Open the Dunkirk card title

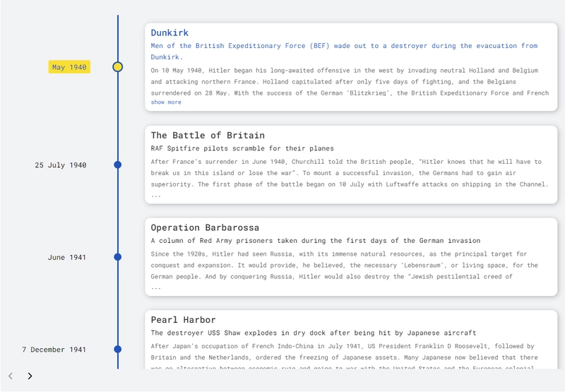169,32
